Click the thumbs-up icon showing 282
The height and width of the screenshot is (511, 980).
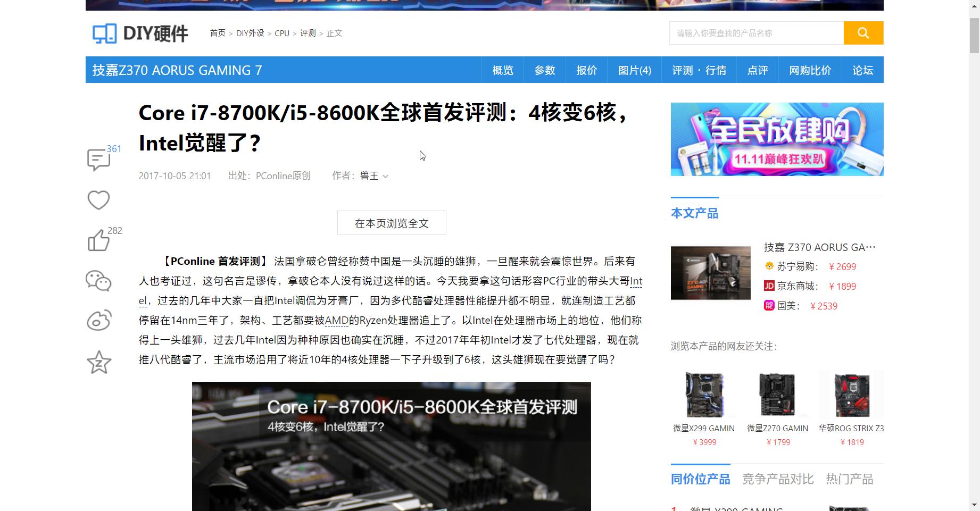[x=98, y=240]
